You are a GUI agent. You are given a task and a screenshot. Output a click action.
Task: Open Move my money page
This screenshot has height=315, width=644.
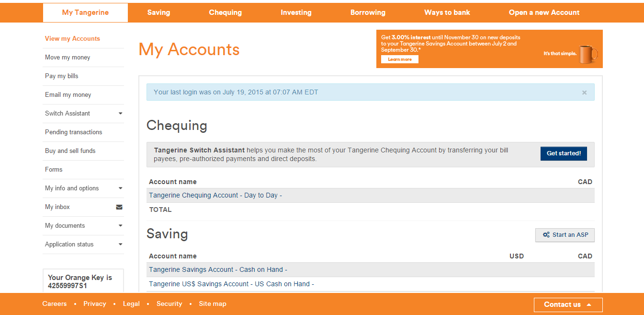tap(68, 58)
